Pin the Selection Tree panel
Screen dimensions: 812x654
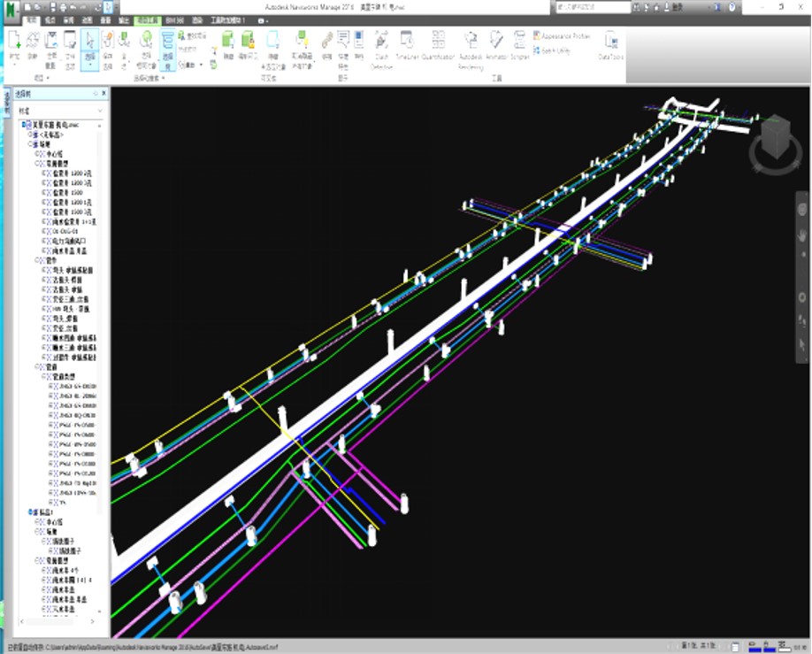pos(95,93)
